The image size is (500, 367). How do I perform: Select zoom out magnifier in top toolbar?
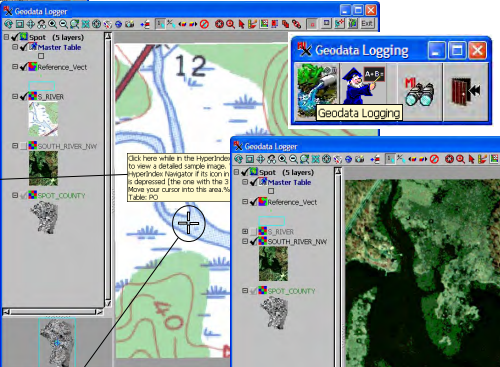(x=63, y=24)
